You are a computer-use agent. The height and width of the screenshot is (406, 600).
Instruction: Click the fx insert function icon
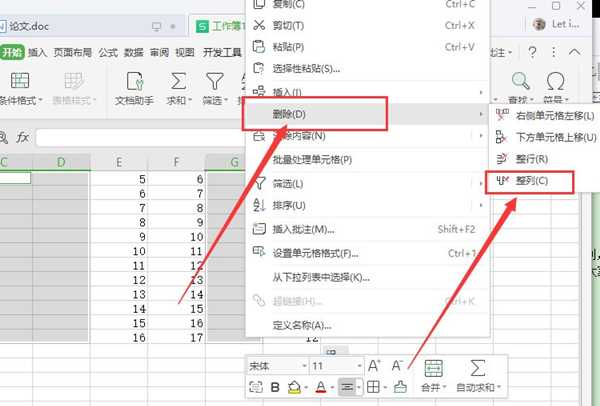(x=22, y=136)
